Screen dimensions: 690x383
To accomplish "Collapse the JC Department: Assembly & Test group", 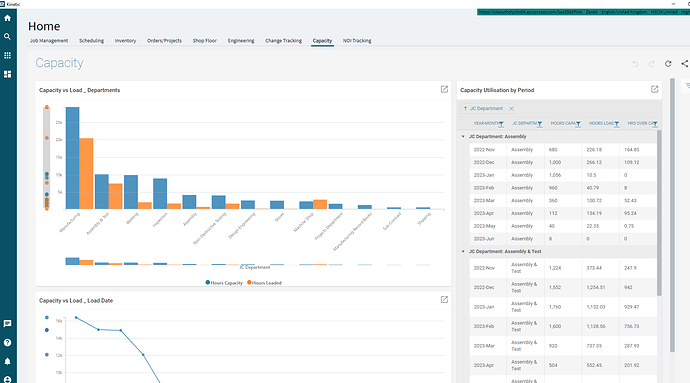I will coord(463,251).
